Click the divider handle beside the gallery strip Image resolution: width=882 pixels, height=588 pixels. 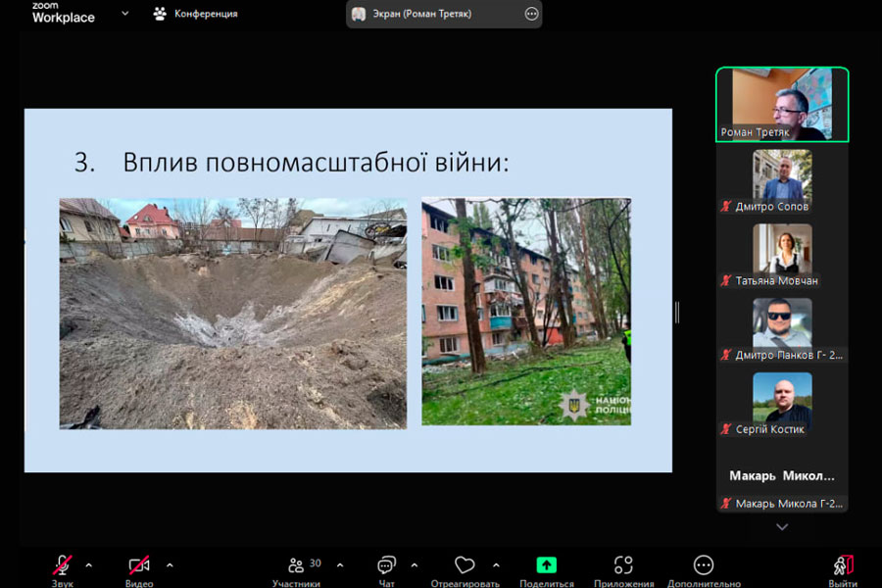[x=677, y=313]
